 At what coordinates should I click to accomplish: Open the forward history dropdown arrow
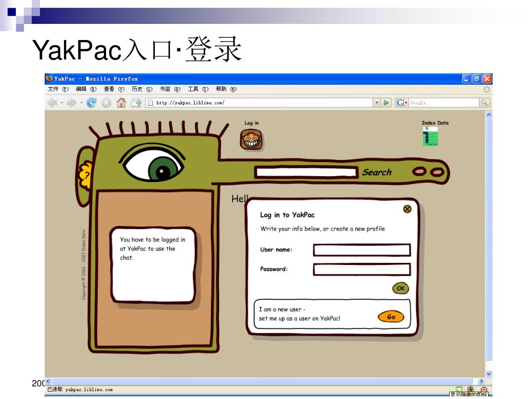click(82, 102)
